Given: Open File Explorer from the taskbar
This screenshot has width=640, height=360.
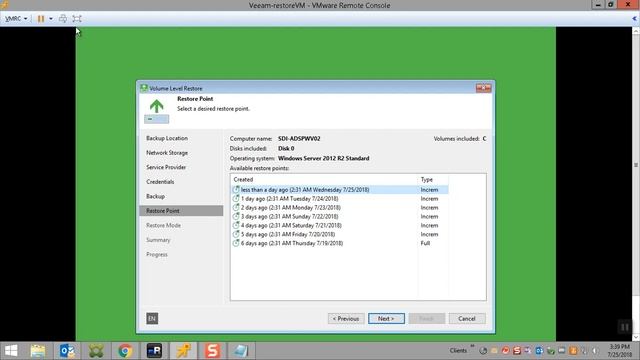Looking at the screenshot, I should pyautogui.click(x=38, y=351).
